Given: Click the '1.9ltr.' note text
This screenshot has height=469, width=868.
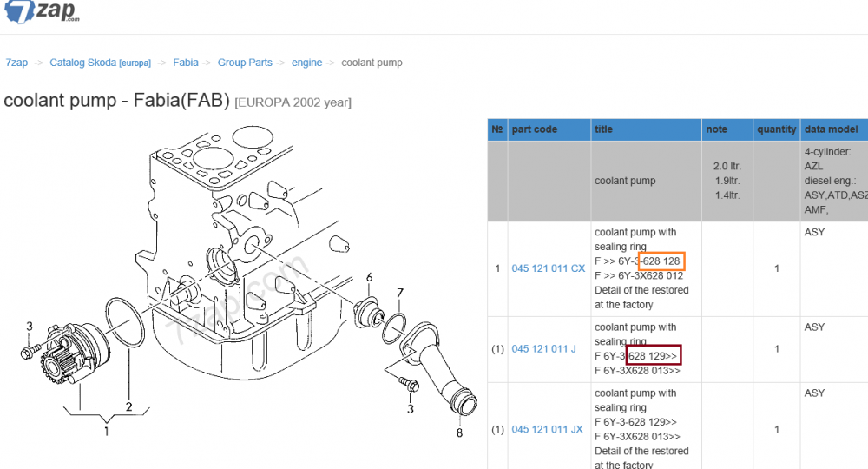Looking at the screenshot, I should point(727,181).
